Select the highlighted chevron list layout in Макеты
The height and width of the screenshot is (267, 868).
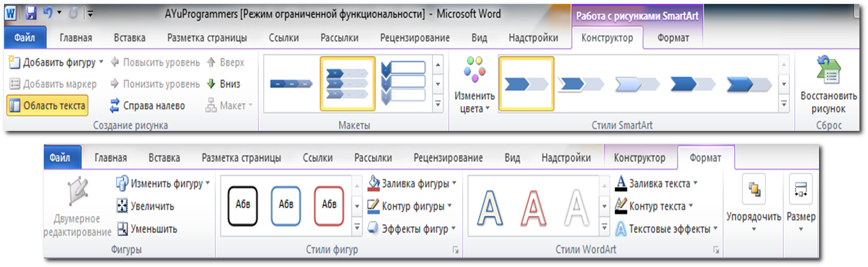[348, 84]
